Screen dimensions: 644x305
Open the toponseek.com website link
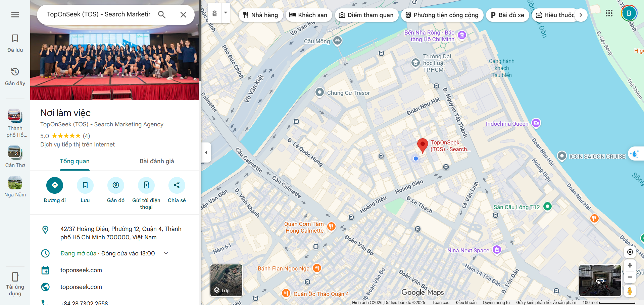coord(81,287)
